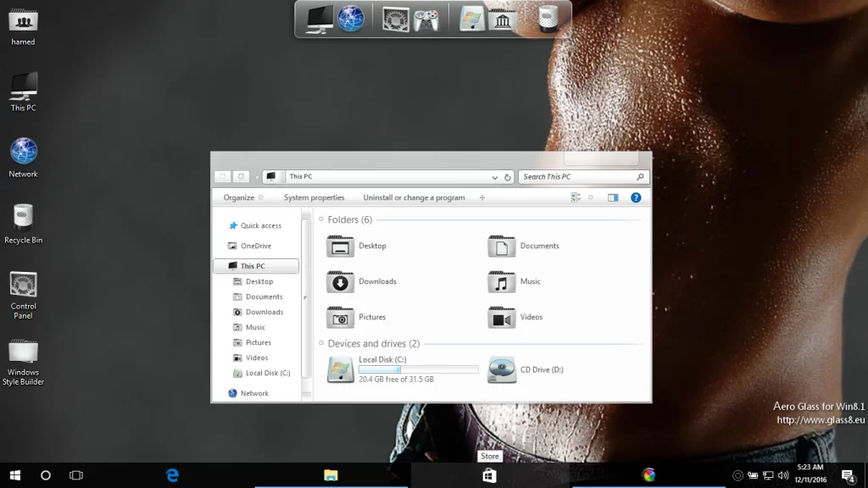Open Control Panel gear icon in the dock
This screenshot has height=488, width=868.
click(x=396, y=19)
